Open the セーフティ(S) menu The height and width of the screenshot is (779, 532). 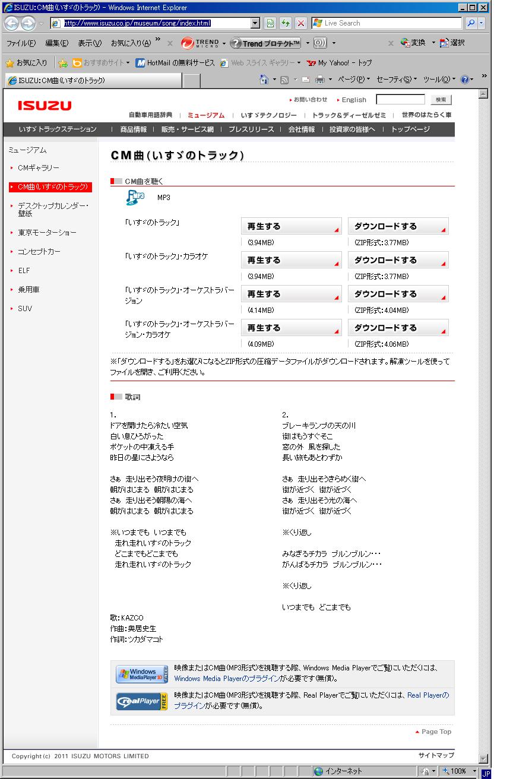pyautogui.click(x=397, y=80)
